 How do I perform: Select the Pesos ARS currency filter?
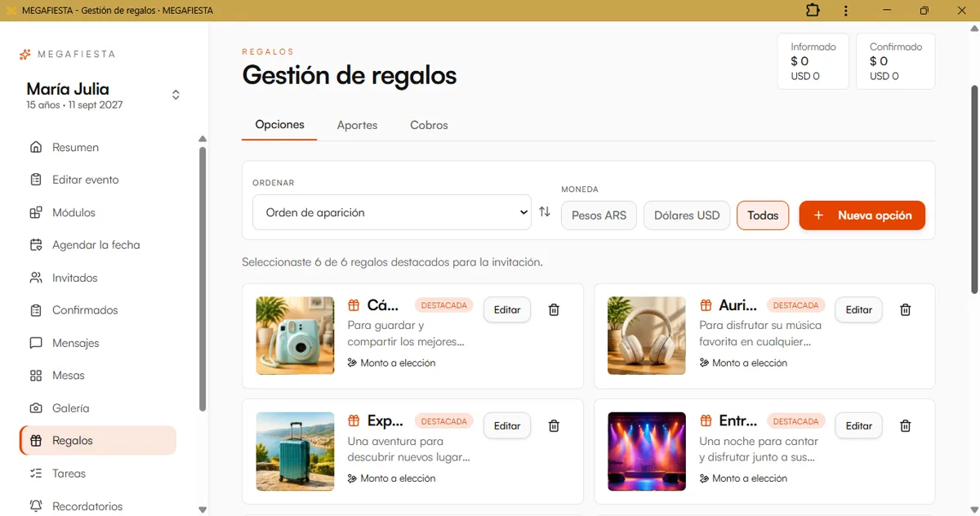599,216
